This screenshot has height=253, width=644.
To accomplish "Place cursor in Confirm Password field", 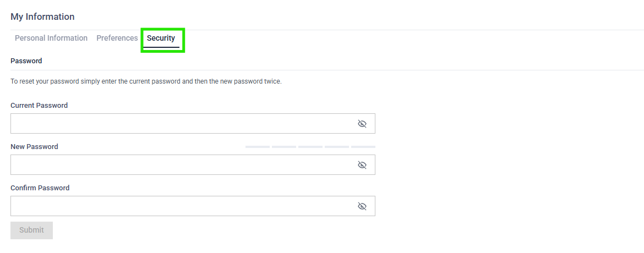I will coord(182,206).
